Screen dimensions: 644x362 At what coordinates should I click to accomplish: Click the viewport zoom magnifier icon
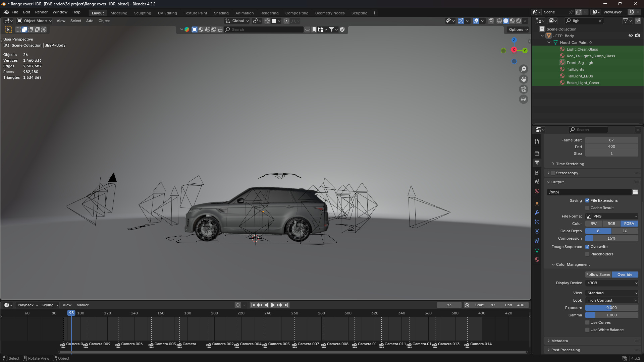pos(524,69)
